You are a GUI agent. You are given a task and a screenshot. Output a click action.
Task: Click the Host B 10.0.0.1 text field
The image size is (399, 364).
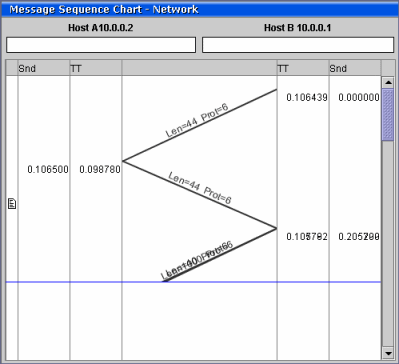(298, 45)
